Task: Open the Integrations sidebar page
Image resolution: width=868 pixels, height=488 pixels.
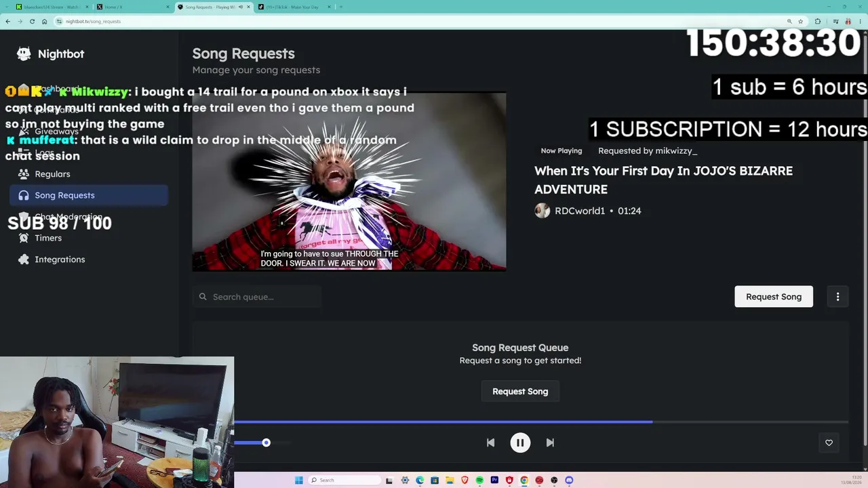Action: [89, 260]
